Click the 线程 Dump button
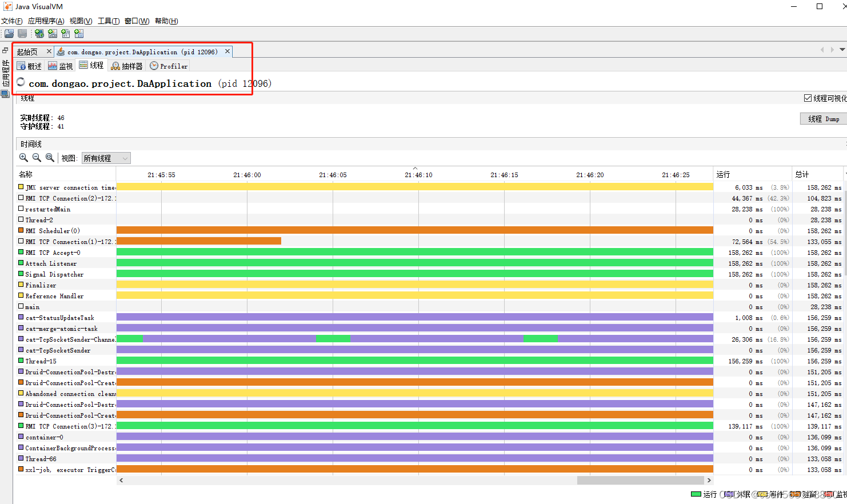847x504 pixels. tap(824, 119)
